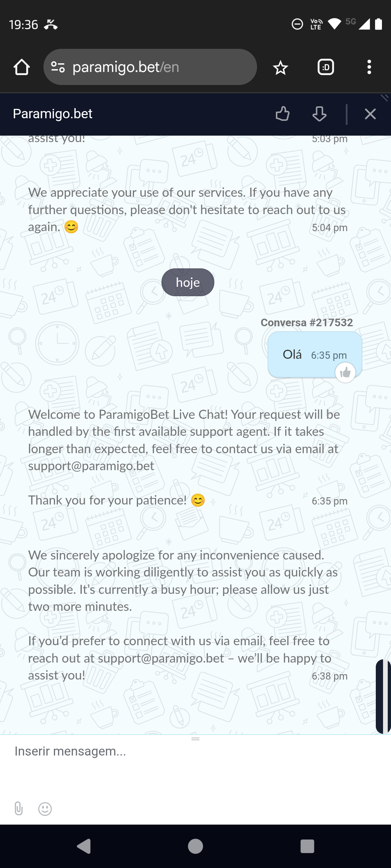Viewport: 391px width, 868px height.
Task: Tap the hoje date badge
Action: coord(188,282)
